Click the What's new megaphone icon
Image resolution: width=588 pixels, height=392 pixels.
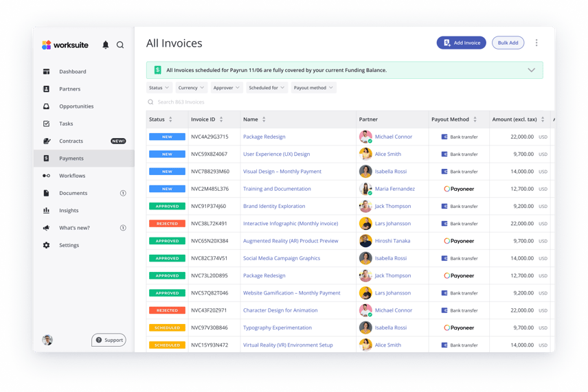(x=46, y=228)
